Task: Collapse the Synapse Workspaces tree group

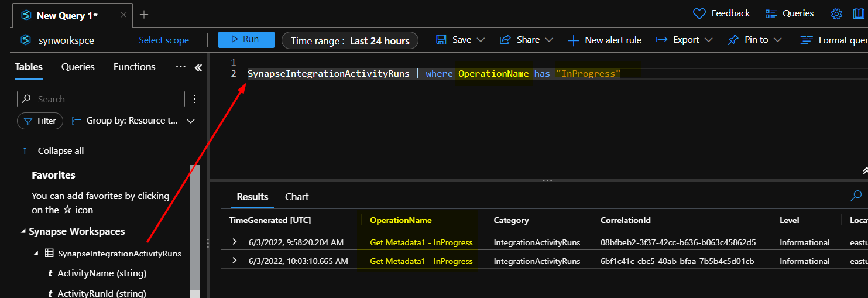Action: click(x=23, y=232)
